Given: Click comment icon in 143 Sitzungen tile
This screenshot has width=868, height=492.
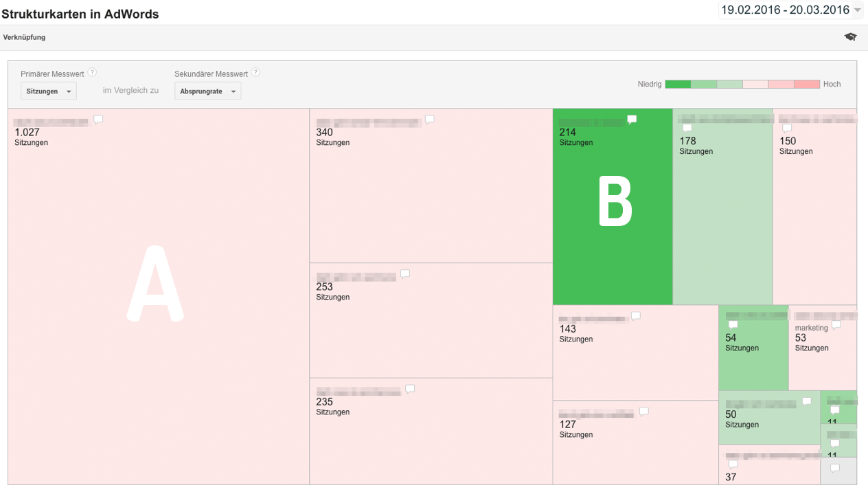Looking at the screenshot, I should point(636,316).
